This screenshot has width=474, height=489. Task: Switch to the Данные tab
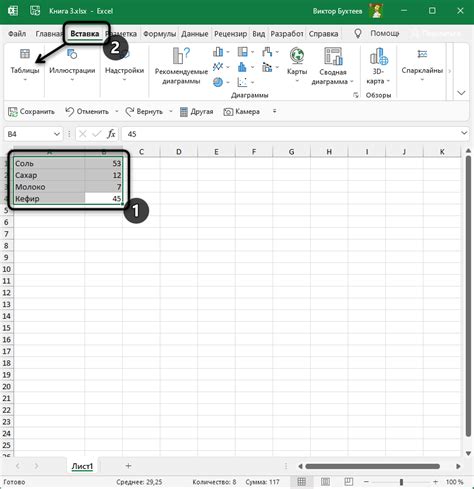[195, 34]
